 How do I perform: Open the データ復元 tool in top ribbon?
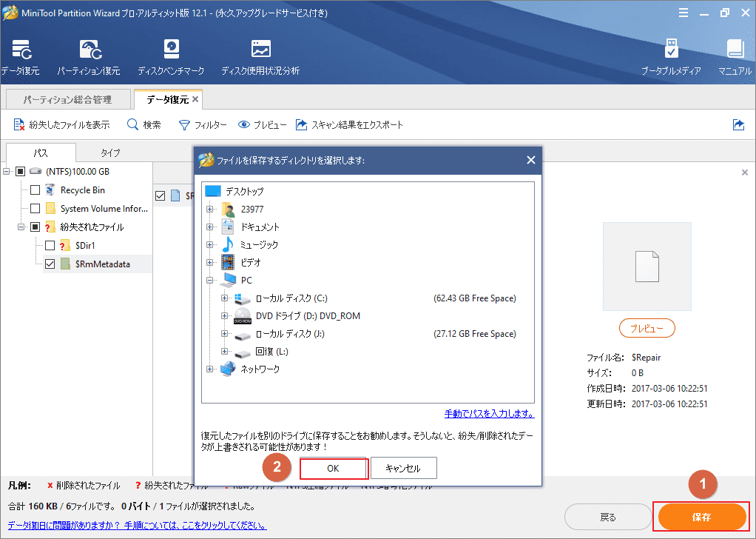[x=20, y=57]
